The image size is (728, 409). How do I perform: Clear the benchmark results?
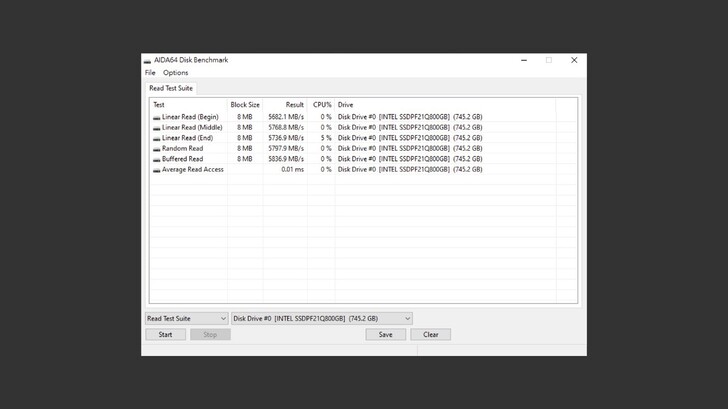[x=430, y=335]
